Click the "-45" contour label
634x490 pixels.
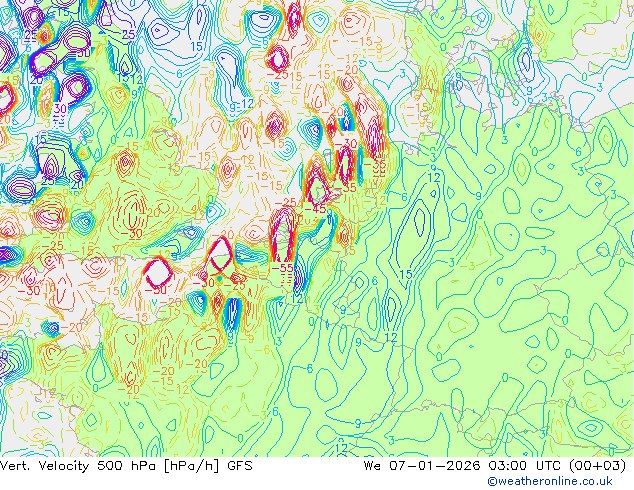(x=315, y=209)
